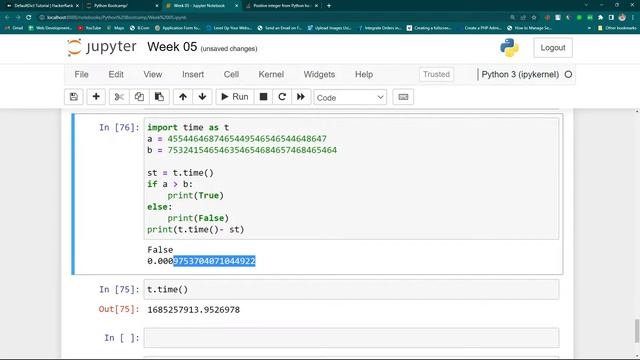The image size is (640, 360).
Task: Open tab search chevron in title bar
Action: point(586,5)
